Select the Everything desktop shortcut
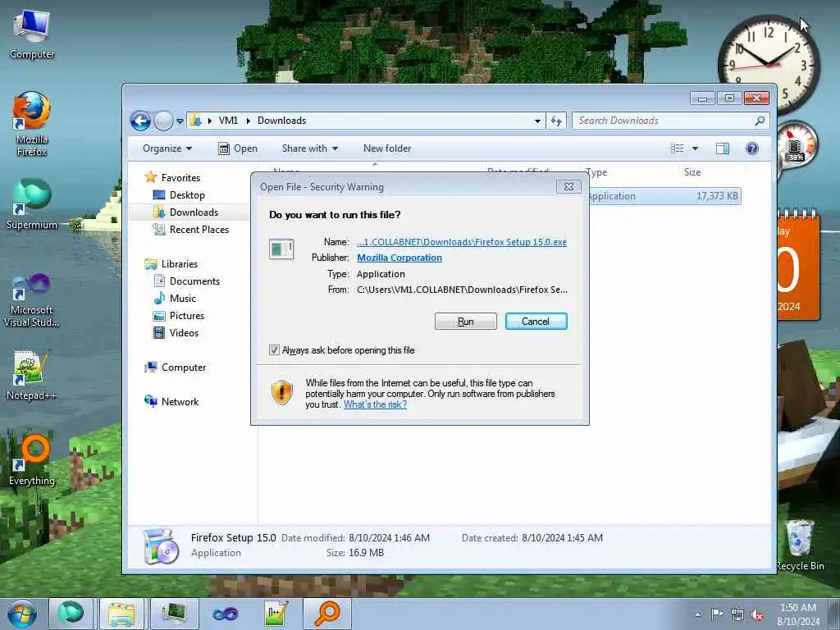840x630 pixels. coord(32,460)
